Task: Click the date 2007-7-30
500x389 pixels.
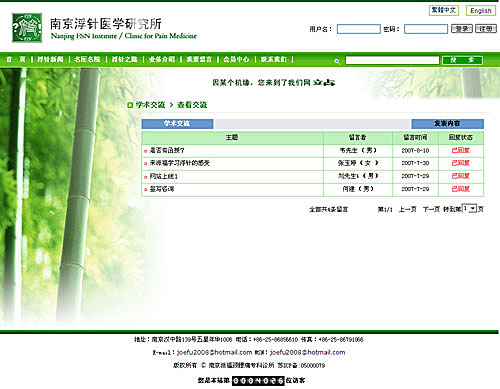Action: (x=415, y=163)
